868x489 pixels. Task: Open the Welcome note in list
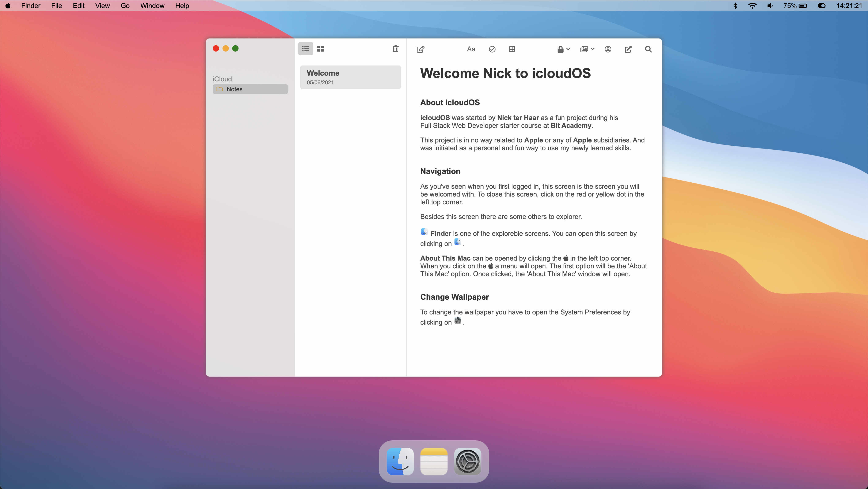coord(350,77)
